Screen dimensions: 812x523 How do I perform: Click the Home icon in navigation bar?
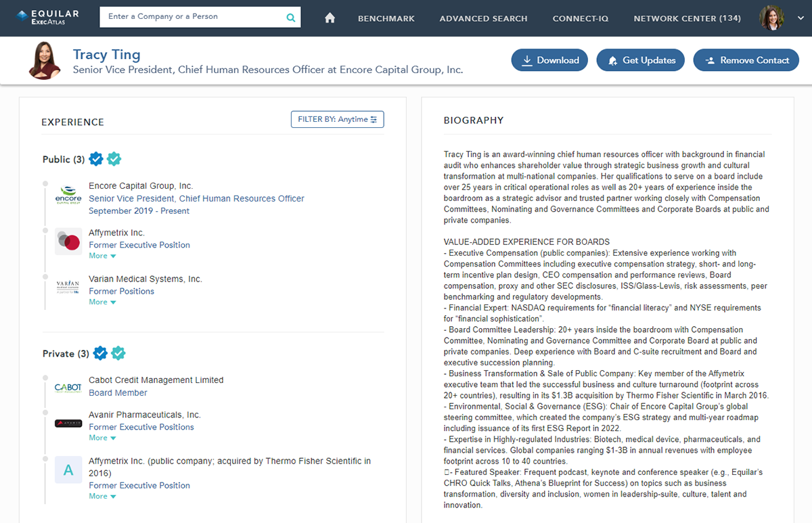[330, 18]
